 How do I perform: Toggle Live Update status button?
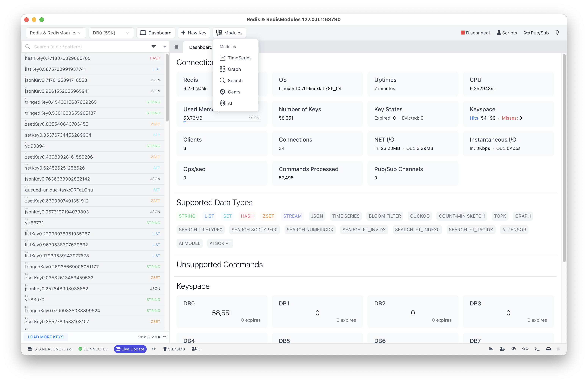coord(130,349)
